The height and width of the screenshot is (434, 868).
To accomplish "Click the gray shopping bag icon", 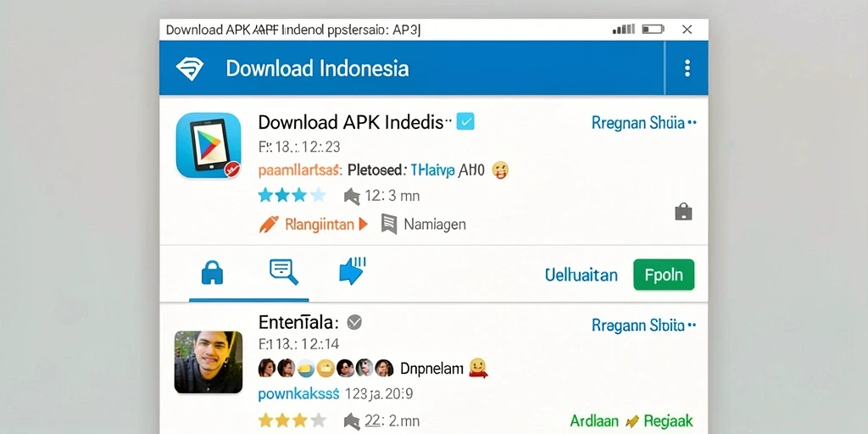I will coord(684,211).
